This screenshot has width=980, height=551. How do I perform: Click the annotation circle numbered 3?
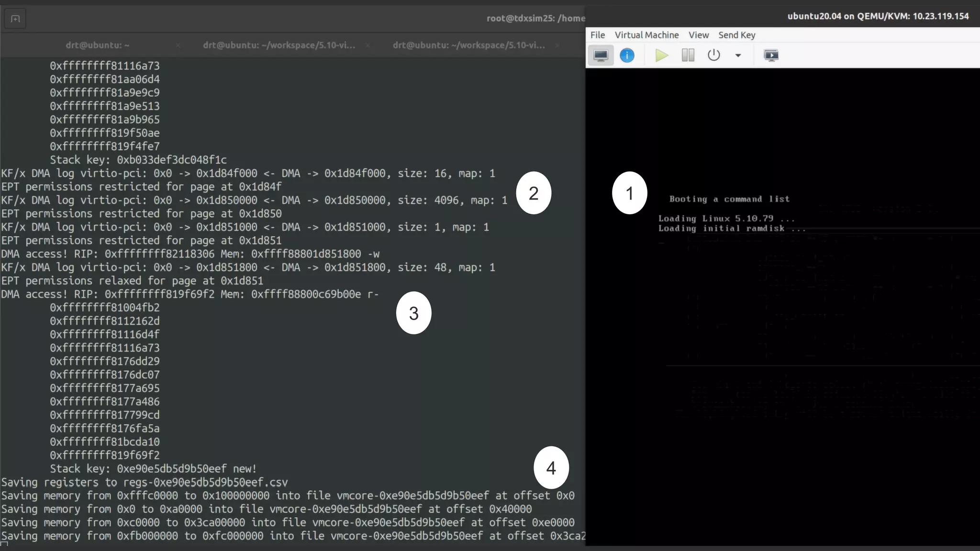(413, 313)
